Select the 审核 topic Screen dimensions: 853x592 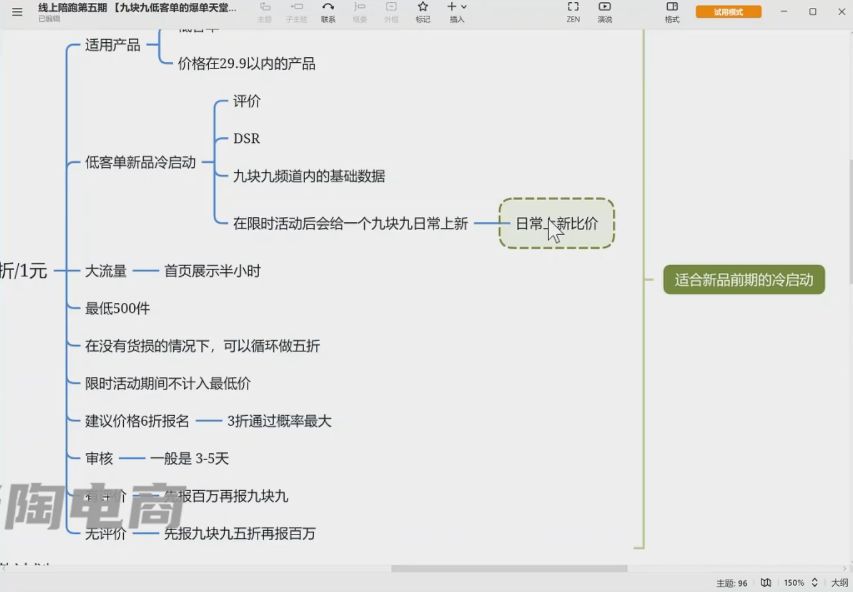99,459
